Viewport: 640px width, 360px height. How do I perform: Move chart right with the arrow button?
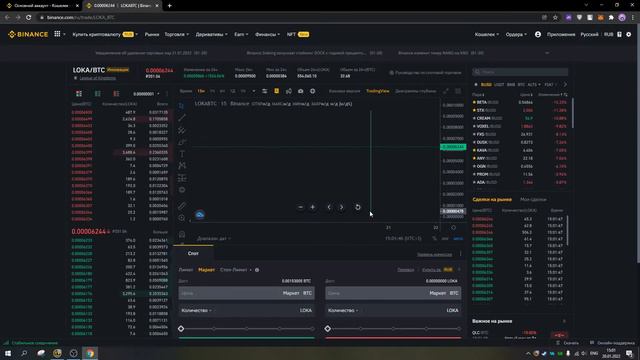click(342, 207)
